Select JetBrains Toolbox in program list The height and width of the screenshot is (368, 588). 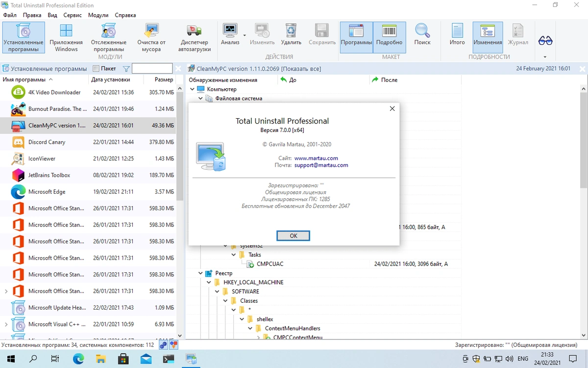coord(88,175)
